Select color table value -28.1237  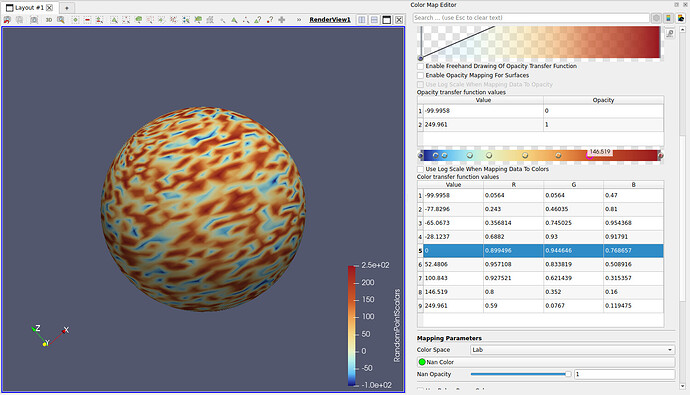point(453,237)
